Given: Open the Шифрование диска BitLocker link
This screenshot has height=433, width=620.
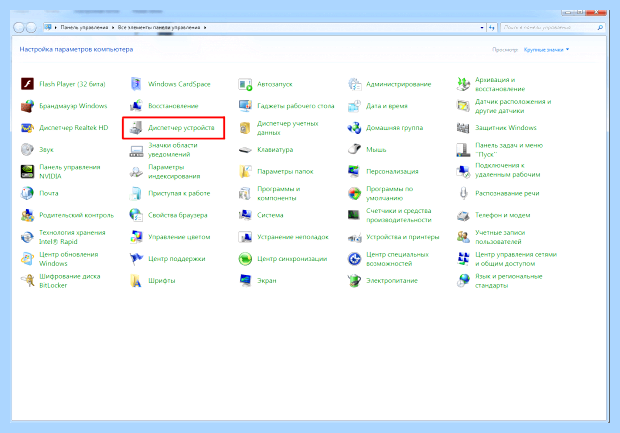Looking at the screenshot, I should [x=70, y=280].
